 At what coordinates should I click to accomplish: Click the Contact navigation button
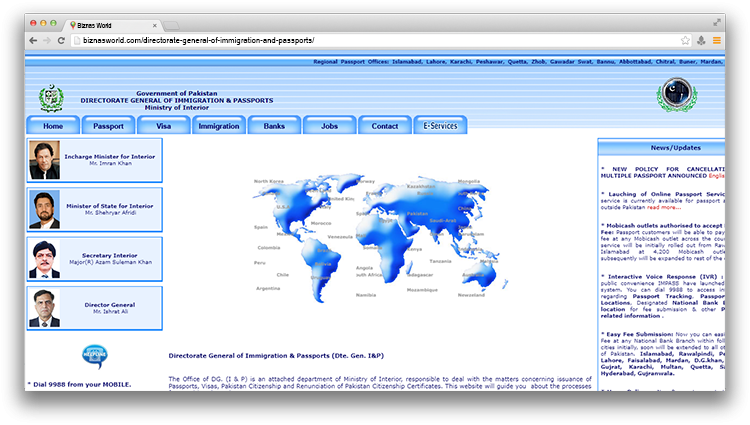pos(385,126)
